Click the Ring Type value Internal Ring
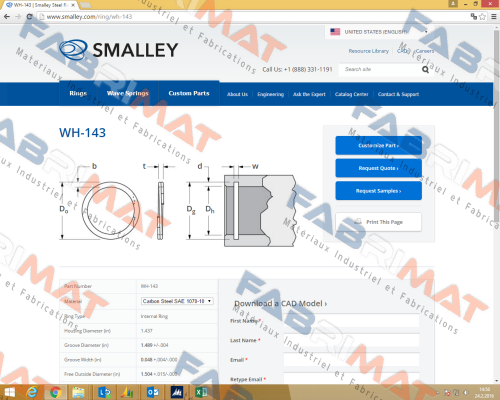 [x=154, y=316]
